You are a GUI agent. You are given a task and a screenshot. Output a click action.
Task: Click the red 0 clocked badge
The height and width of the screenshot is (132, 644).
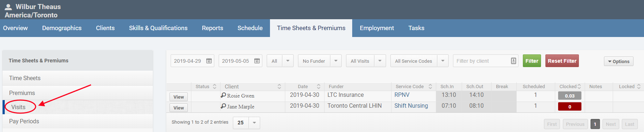click(x=570, y=107)
